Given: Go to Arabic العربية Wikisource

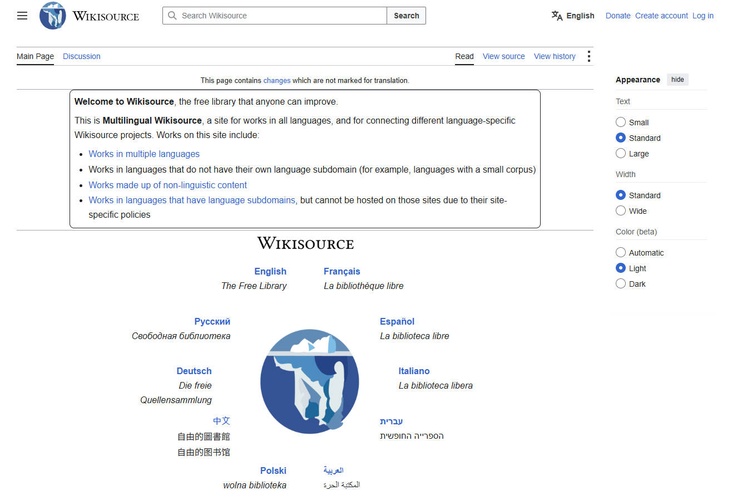Looking at the screenshot, I should (x=333, y=470).
